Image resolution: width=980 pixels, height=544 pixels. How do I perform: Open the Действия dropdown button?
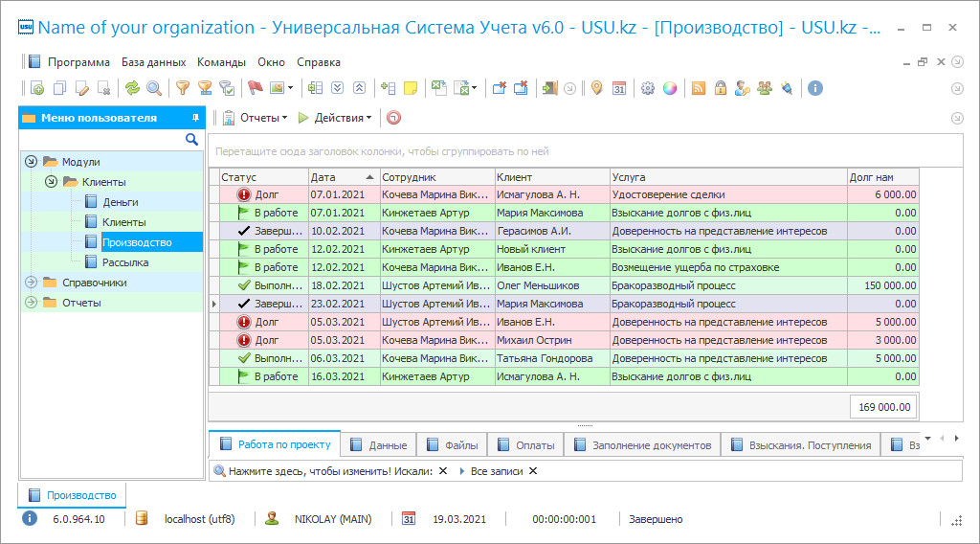click(334, 118)
